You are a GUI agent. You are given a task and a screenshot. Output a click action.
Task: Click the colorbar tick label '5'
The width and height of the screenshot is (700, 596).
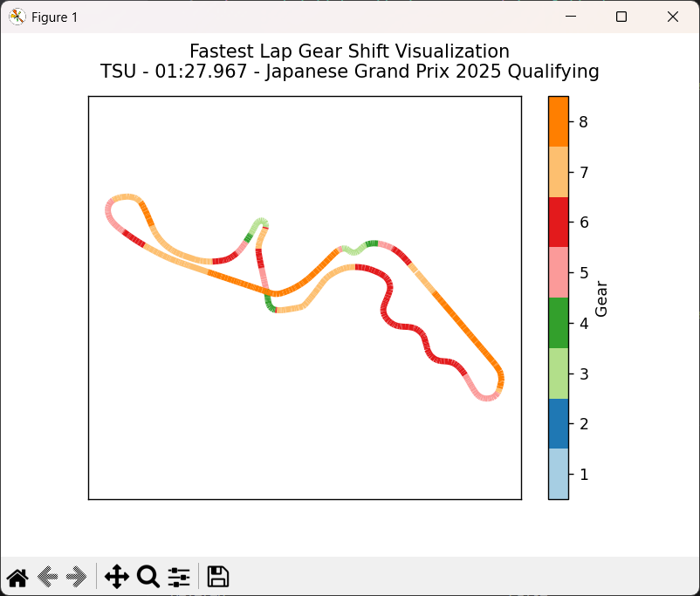pos(584,273)
